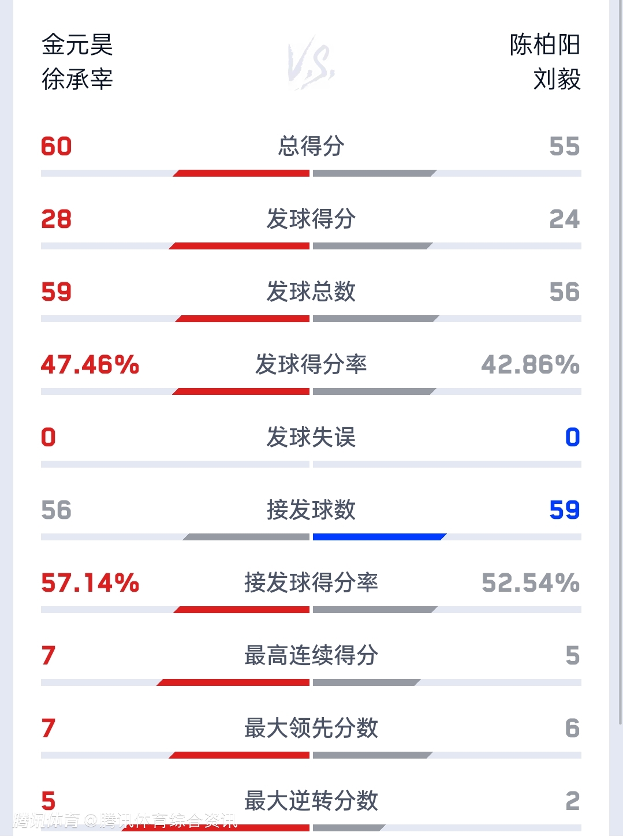This screenshot has width=623, height=840.
Task: Click the 47.46% serve win rate value
Action: coord(90,365)
